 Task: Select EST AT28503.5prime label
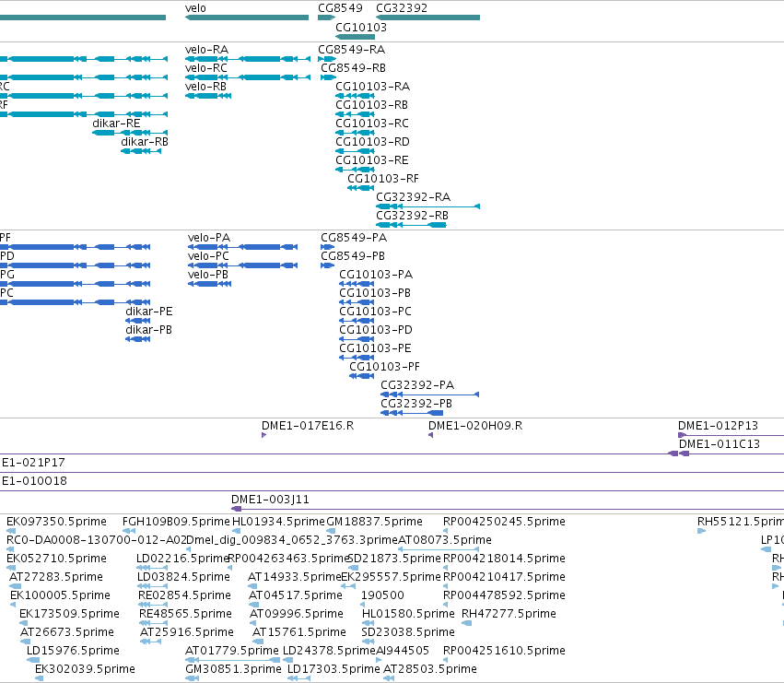[430, 669]
